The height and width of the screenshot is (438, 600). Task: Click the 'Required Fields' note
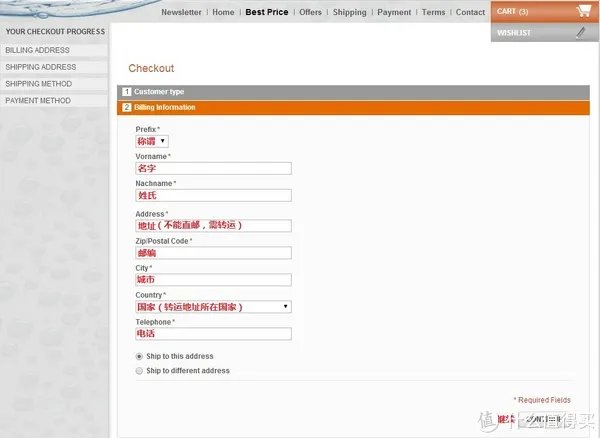pos(542,400)
